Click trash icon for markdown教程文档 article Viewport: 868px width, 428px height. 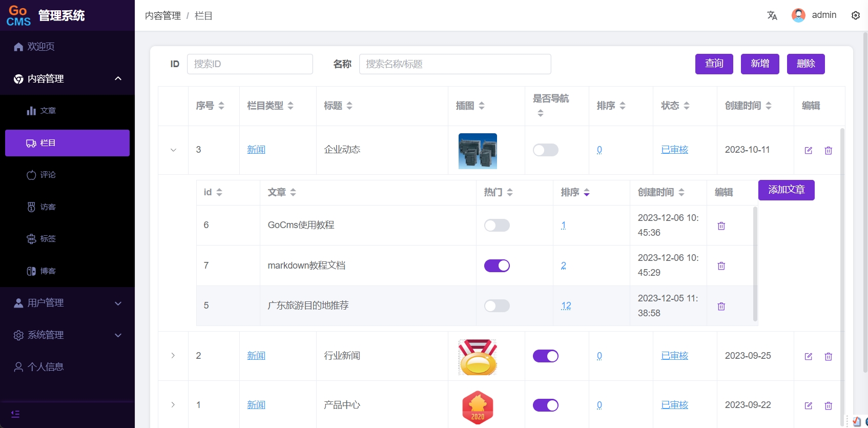click(721, 266)
